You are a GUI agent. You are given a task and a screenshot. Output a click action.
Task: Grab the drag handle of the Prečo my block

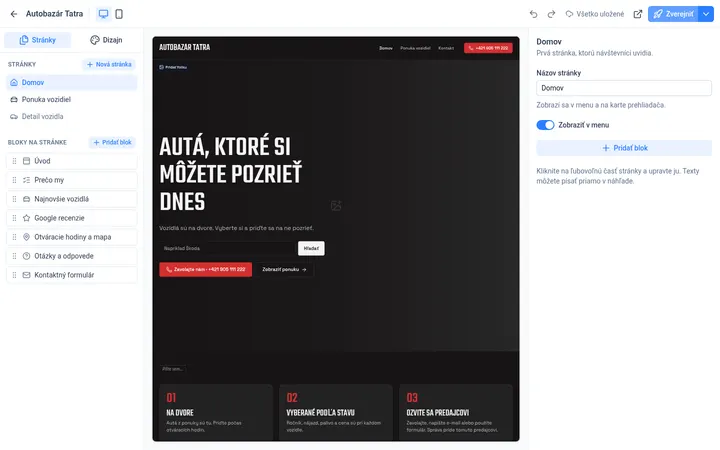14,180
